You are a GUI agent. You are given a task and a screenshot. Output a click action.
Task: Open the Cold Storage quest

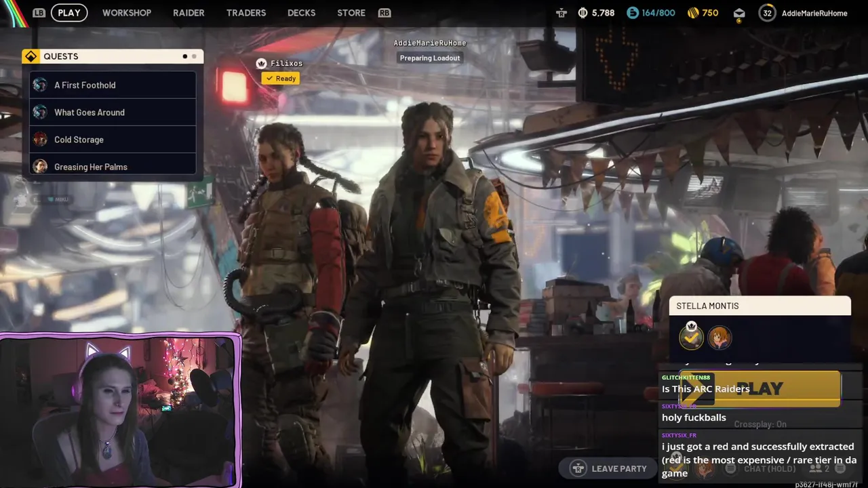[x=113, y=139]
